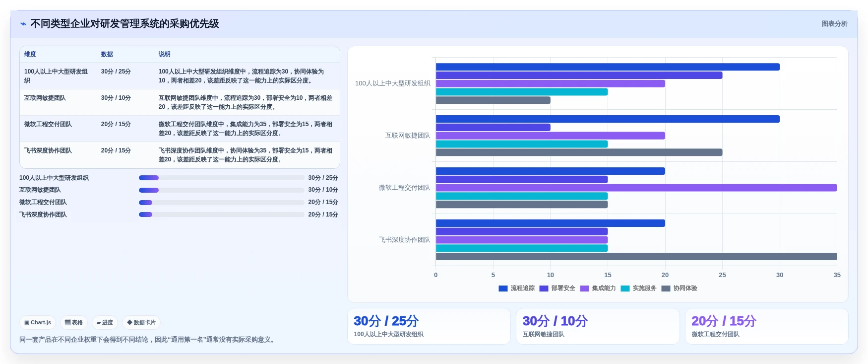Viewport: 868px width, 364px height.
Task: Click the x-axis tick value 5
Action: (x=493, y=275)
